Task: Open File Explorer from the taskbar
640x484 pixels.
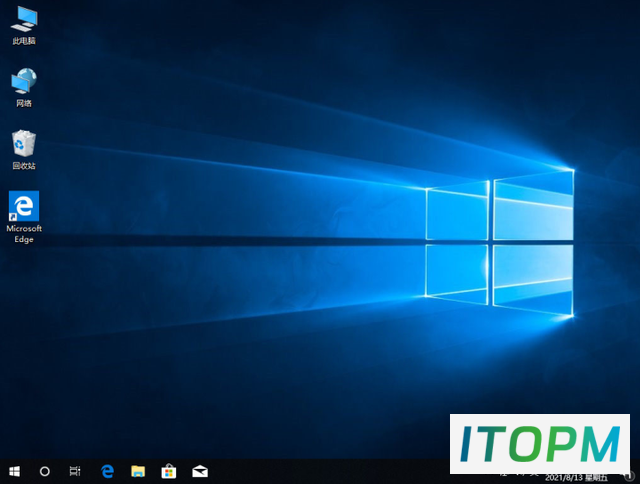Action: point(138,471)
